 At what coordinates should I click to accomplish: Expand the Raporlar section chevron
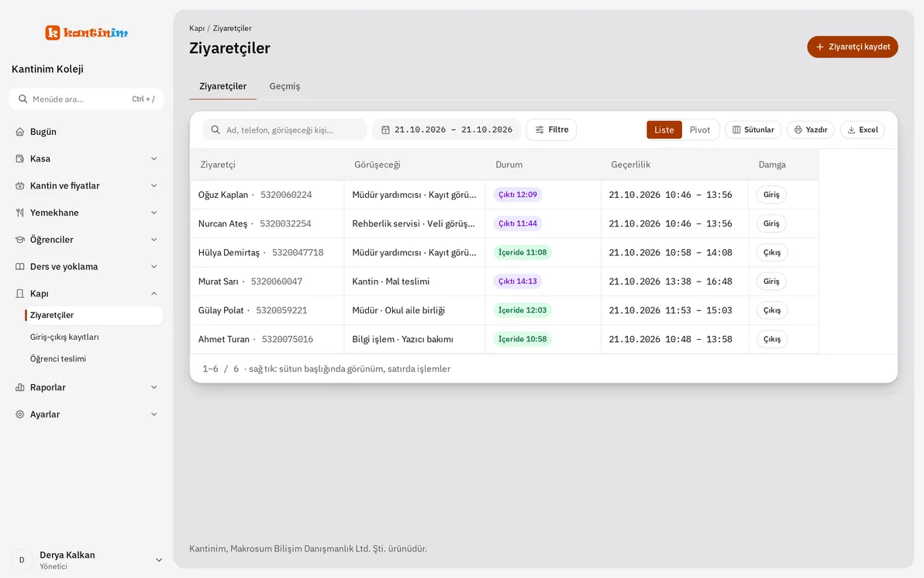coord(153,387)
